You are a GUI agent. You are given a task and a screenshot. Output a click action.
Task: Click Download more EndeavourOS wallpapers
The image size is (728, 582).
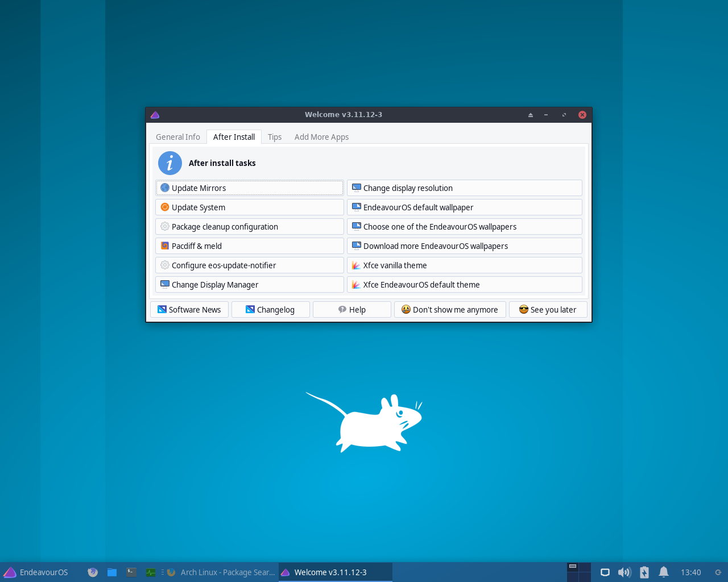click(465, 246)
